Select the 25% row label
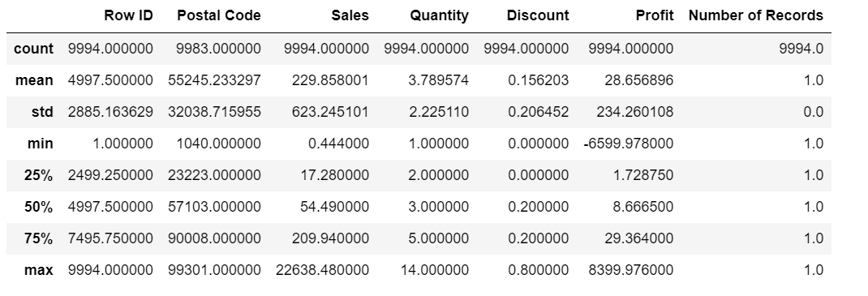 coord(39,175)
